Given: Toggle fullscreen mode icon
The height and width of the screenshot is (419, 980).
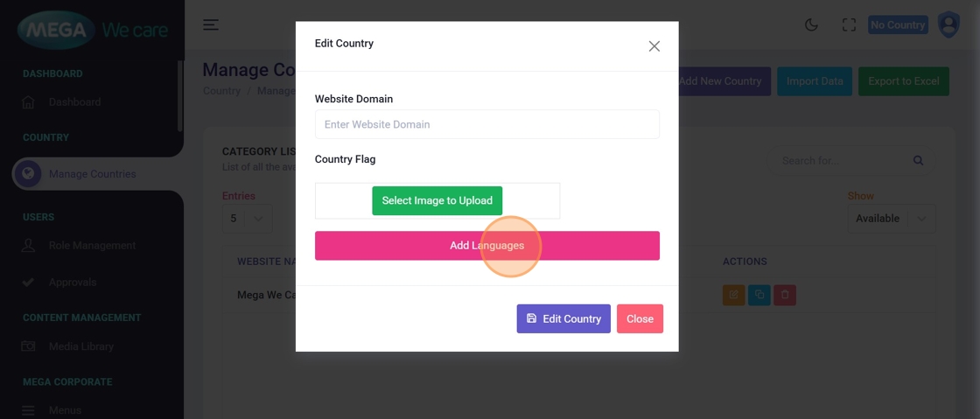Looking at the screenshot, I should (x=849, y=25).
